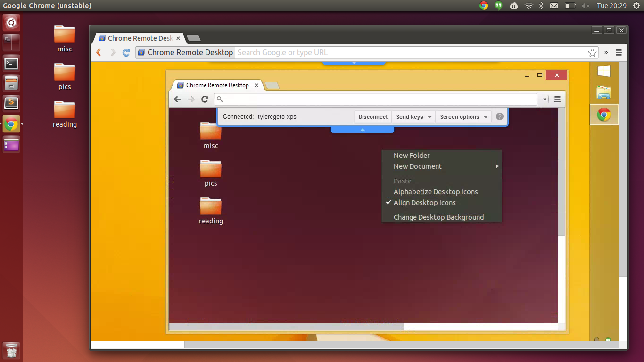
Task: Select the inner Chrome Remote Desktop tab
Action: click(x=217, y=85)
